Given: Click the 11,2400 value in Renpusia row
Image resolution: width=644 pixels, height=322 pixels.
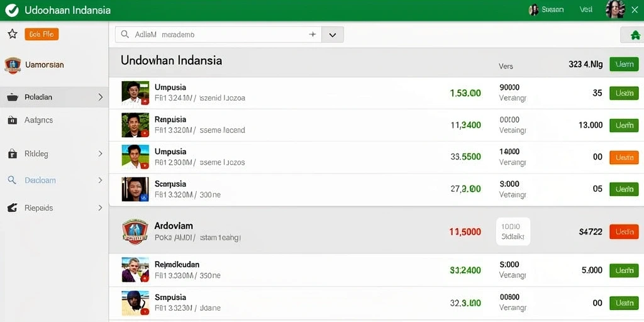Looking at the screenshot, I should (x=466, y=125).
